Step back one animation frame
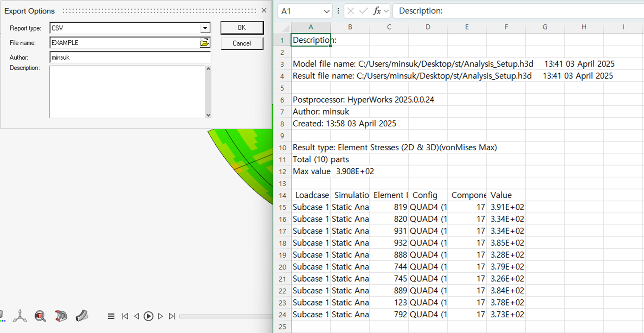The image size is (644, 333). pos(136,316)
